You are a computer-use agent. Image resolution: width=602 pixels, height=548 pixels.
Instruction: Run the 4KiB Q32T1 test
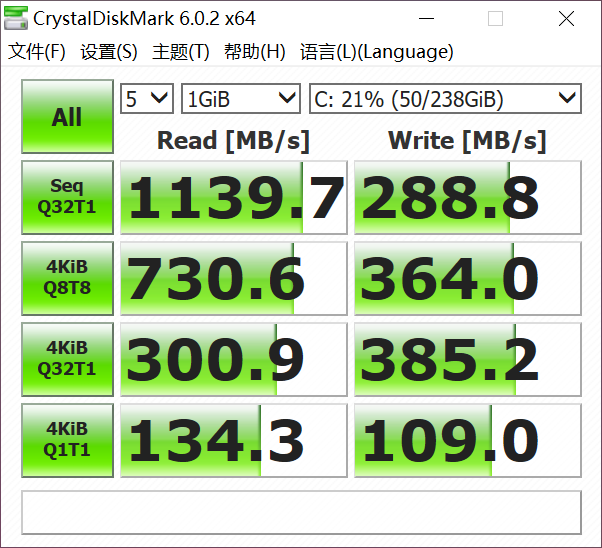coord(67,359)
